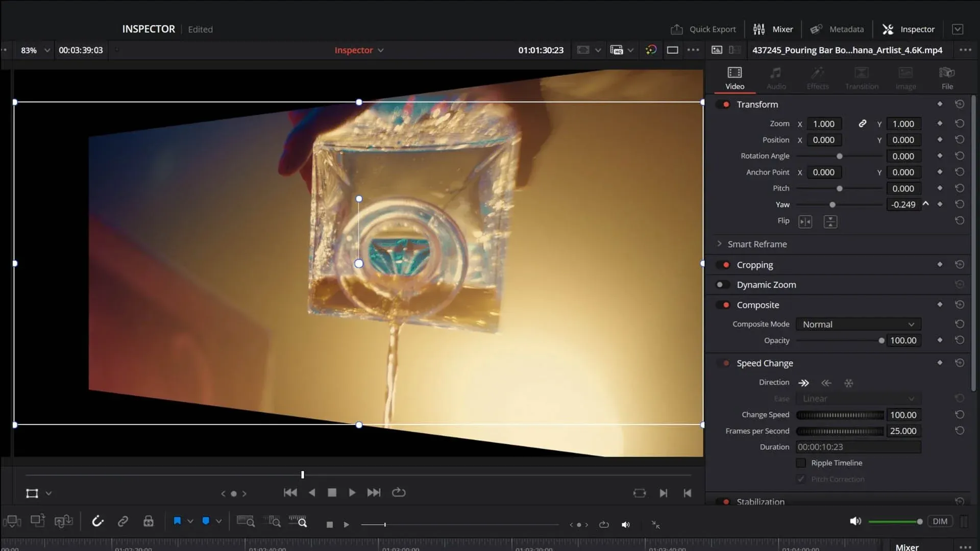
Task: Select forward speed direction
Action: [x=804, y=383]
